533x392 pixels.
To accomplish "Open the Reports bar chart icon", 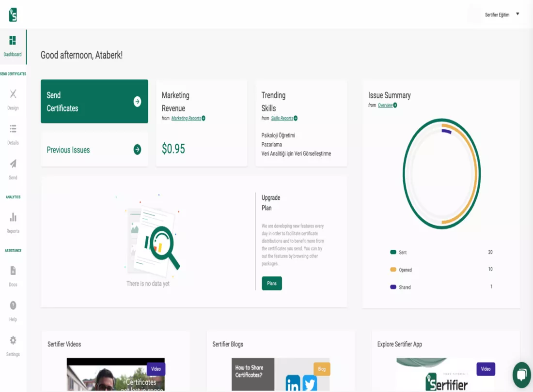I will (13, 217).
